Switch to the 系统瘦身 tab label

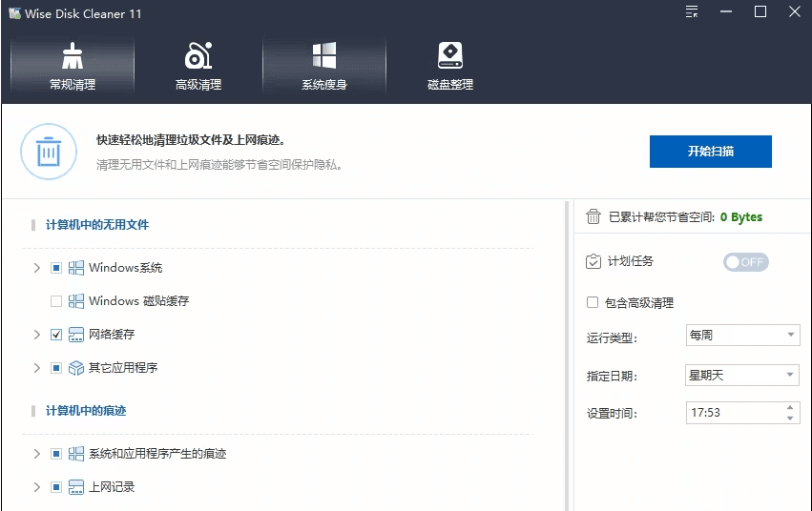click(323, 85)
